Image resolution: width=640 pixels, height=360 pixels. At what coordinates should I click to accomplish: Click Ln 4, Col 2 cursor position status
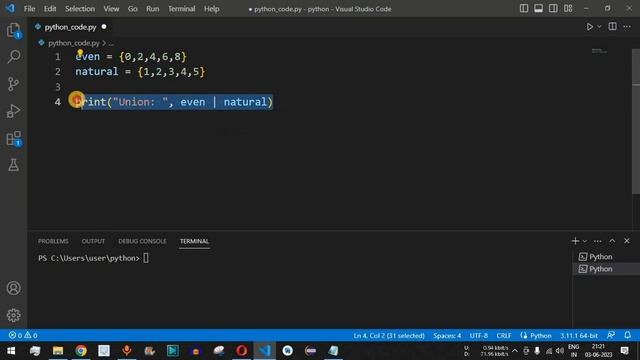(389, 336)
